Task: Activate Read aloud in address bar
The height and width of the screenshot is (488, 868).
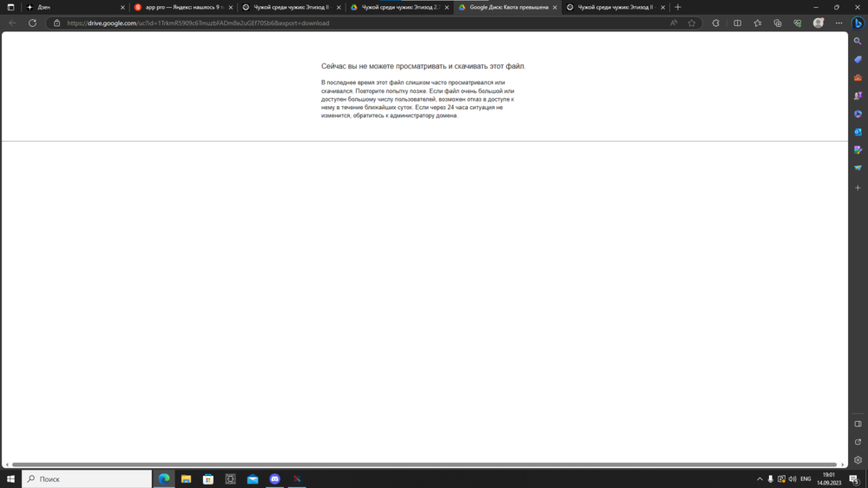Action: [x=674, y=23]
